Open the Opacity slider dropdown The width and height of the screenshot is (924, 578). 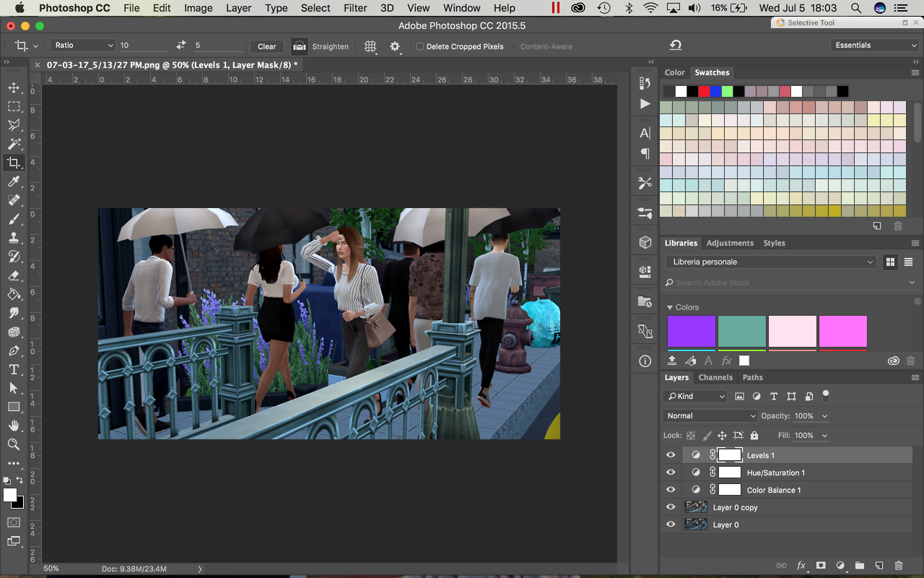click(x=824, y=416)
